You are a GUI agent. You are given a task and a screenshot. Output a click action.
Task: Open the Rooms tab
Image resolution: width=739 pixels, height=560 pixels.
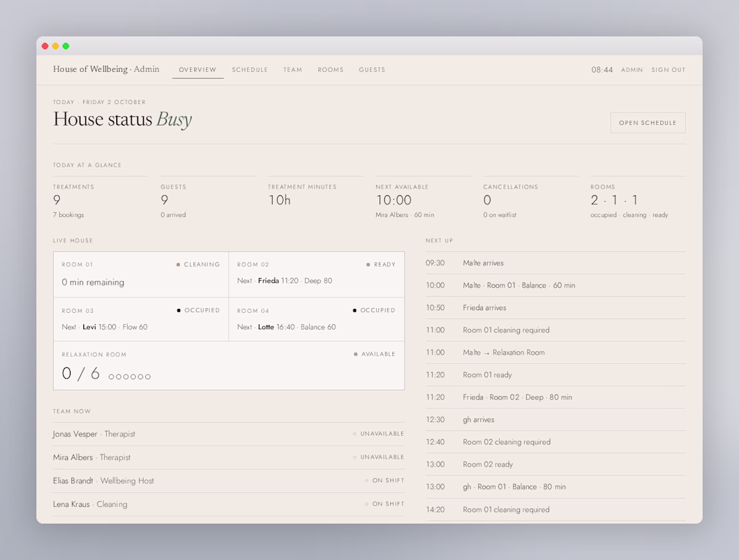[331, 70]
